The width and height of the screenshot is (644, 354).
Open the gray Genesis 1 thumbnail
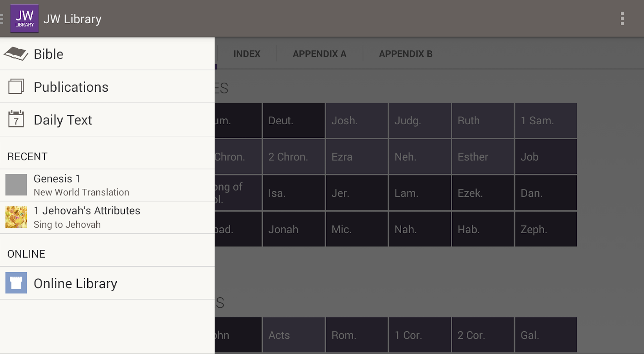[16, 185]
